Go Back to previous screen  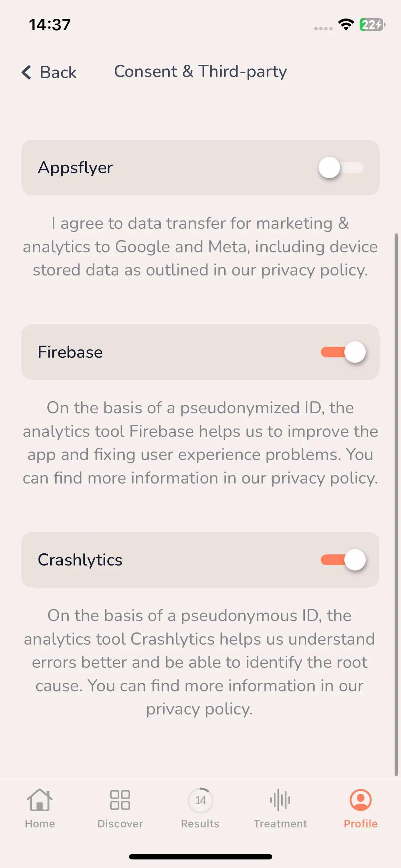49,72
